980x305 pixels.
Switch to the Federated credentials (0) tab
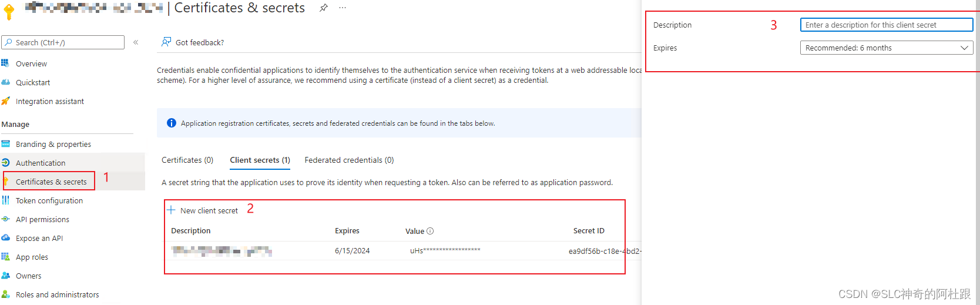coord(349,160)
